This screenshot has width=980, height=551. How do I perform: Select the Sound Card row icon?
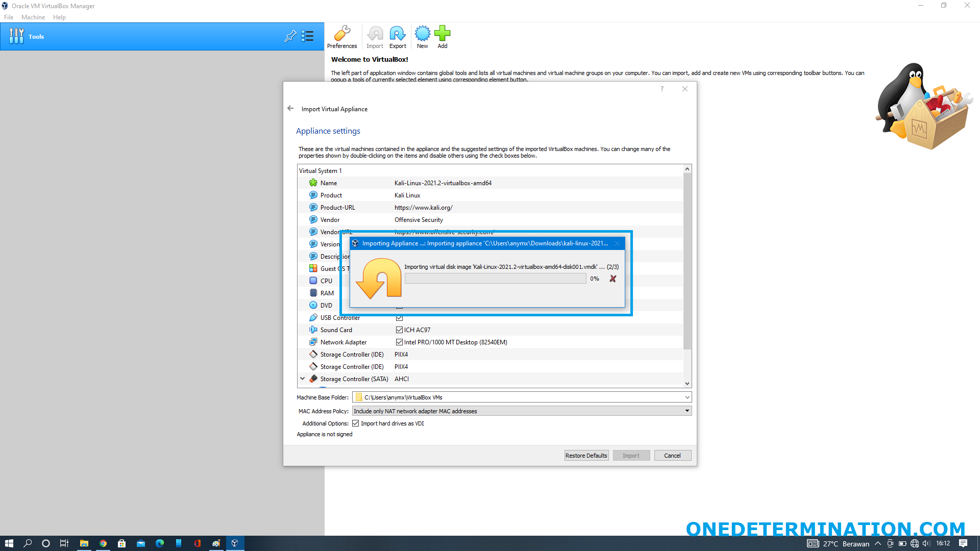click(313, 330)
